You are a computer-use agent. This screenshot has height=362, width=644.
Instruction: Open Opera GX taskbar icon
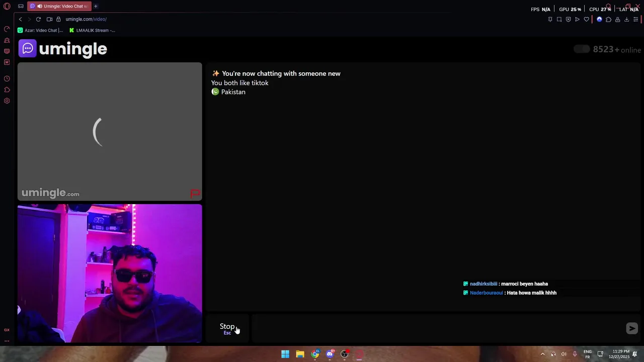(x=359, y=354)
